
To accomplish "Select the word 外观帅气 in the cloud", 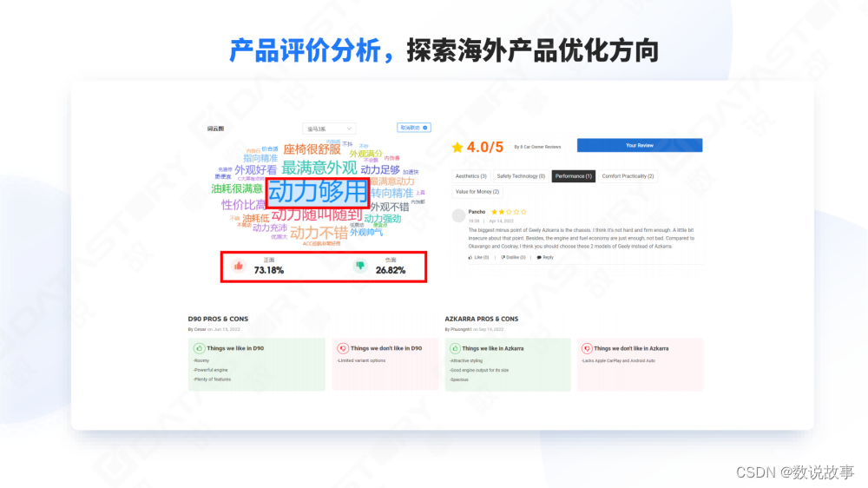I will (x=366, y=232).
